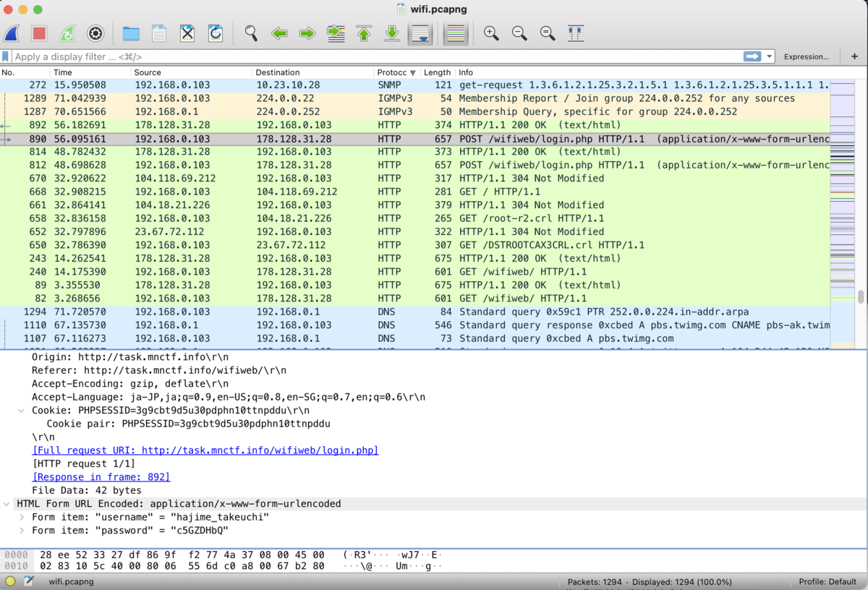Toggle Protocol column sort order
Screen dimensions: 868x590
click(397, 72)
